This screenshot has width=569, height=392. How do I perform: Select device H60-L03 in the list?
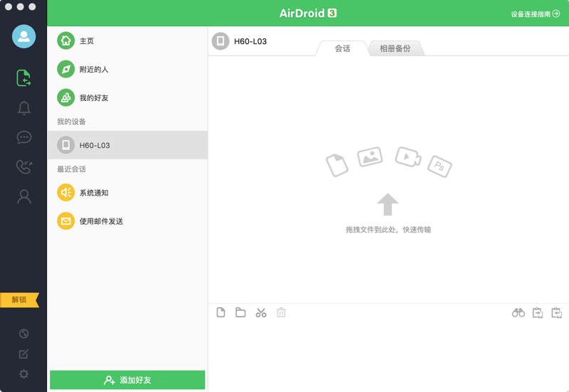tap(127, 145)
